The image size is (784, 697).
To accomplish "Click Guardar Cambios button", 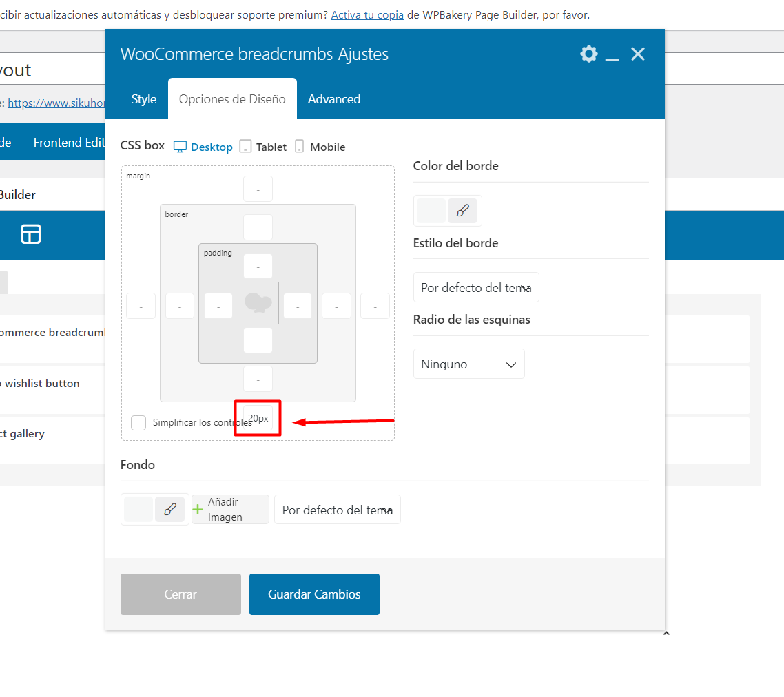I will click(x=314, y=594).
